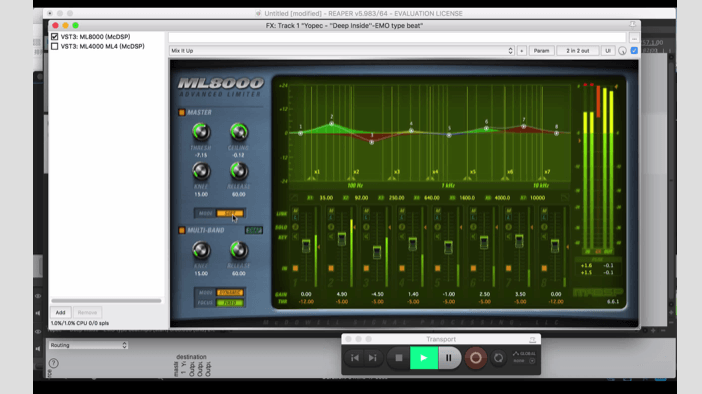This screenshot has height=394, width=702.
Task: Click the plus button beside the preset box
Action: point(522,51)
